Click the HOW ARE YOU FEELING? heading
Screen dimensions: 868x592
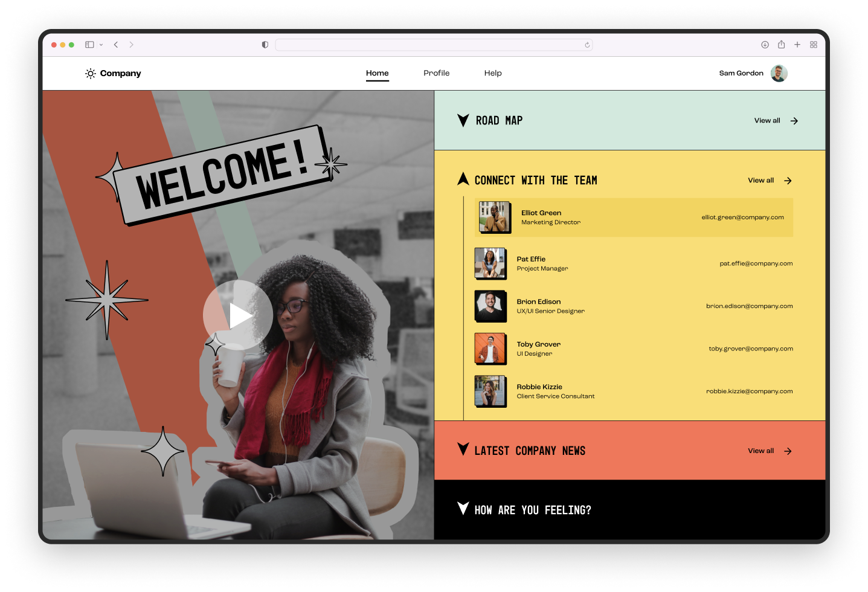point(533,510)
